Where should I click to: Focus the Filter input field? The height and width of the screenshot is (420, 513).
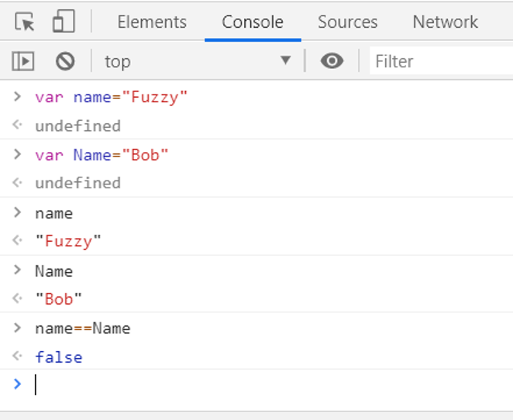(x=442, y=61)
